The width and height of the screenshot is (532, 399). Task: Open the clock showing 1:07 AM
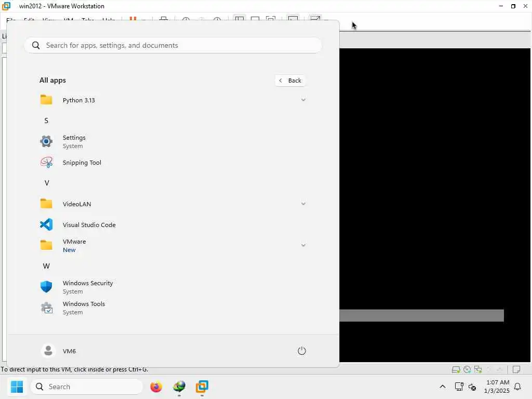click(497, 387)
